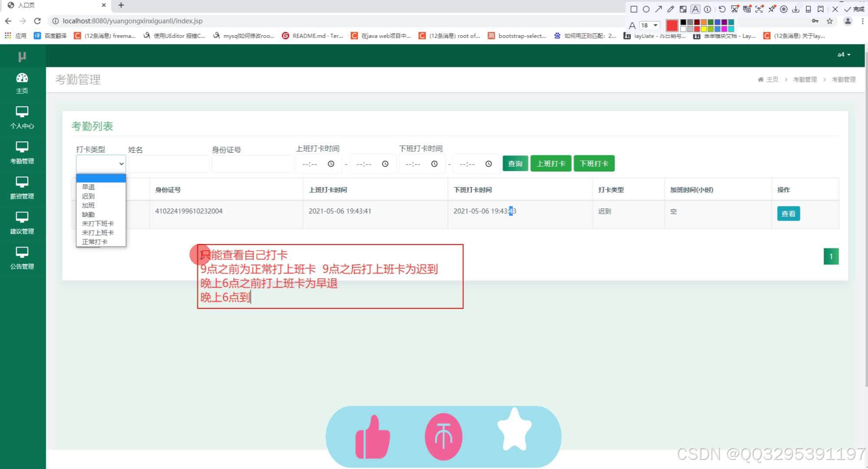This screenshot has height=469, width=868.
Task: Save the screenshot with download icon
Action: click(x=796, y=9)
